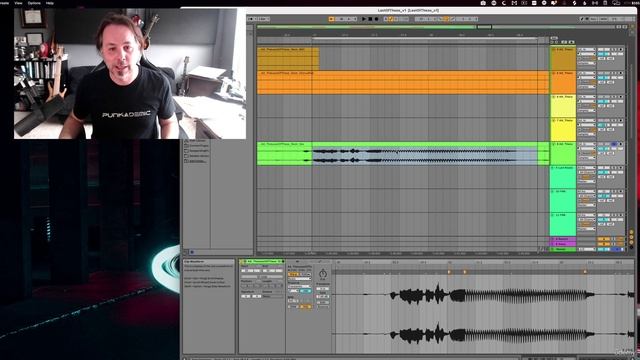Open the View menu in macOS menu bar
640x360 pixels.
click(18, 3)
